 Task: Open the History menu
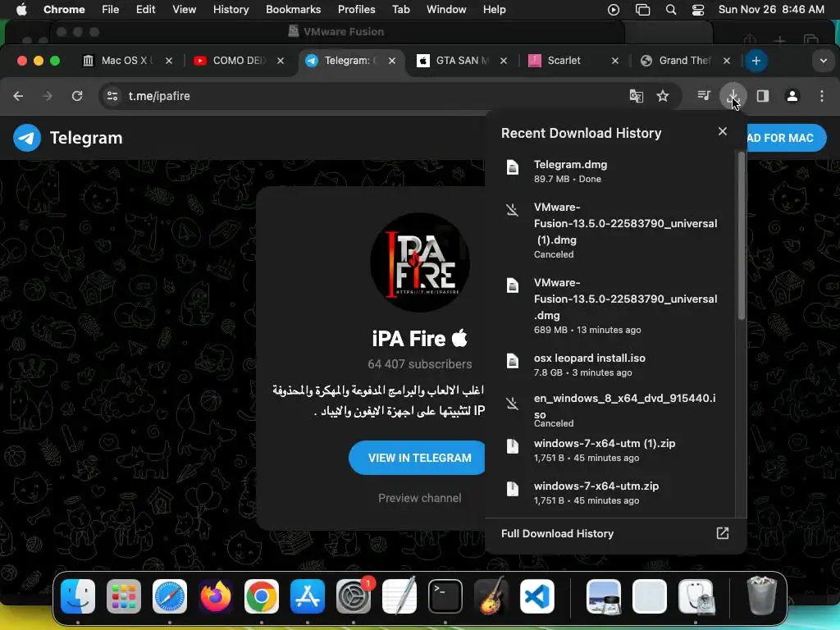tap(231, 10)
